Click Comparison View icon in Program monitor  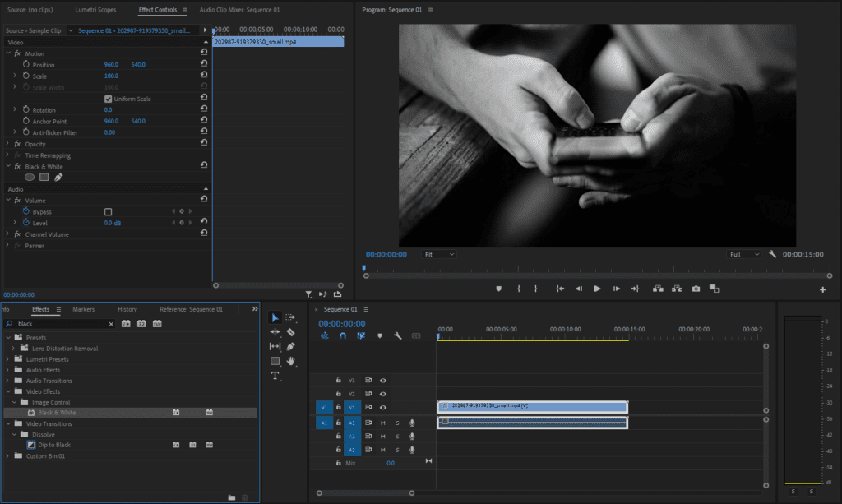(x=715, y=289)
